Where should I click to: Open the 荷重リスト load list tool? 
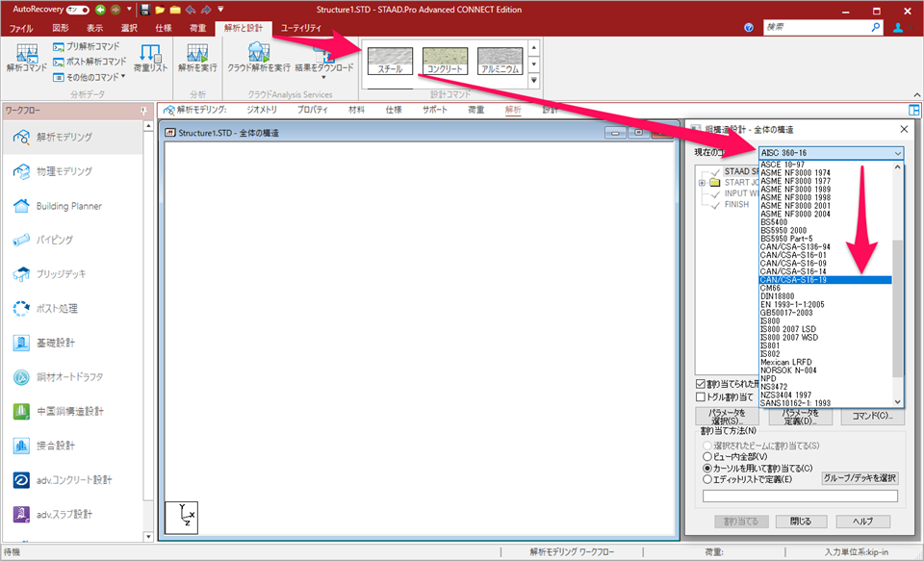click(150, 59)
